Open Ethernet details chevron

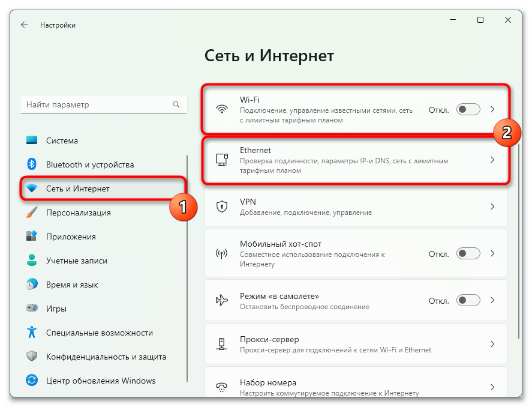[x=492, y=160]
